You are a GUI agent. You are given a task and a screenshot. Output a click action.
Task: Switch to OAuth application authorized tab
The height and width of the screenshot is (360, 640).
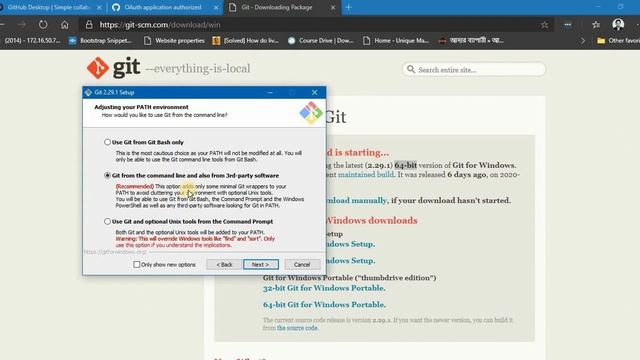click(163, 7)
